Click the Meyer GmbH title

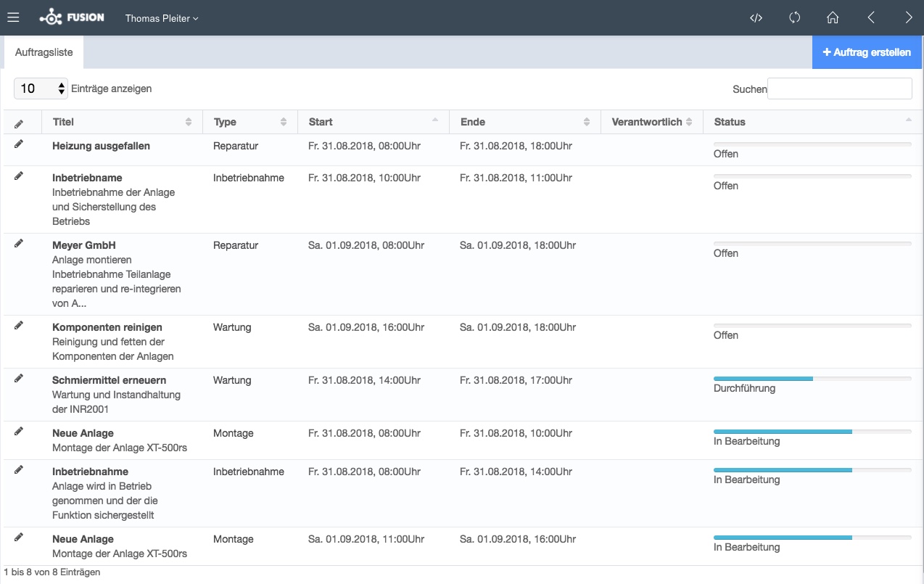pos(84,245)
